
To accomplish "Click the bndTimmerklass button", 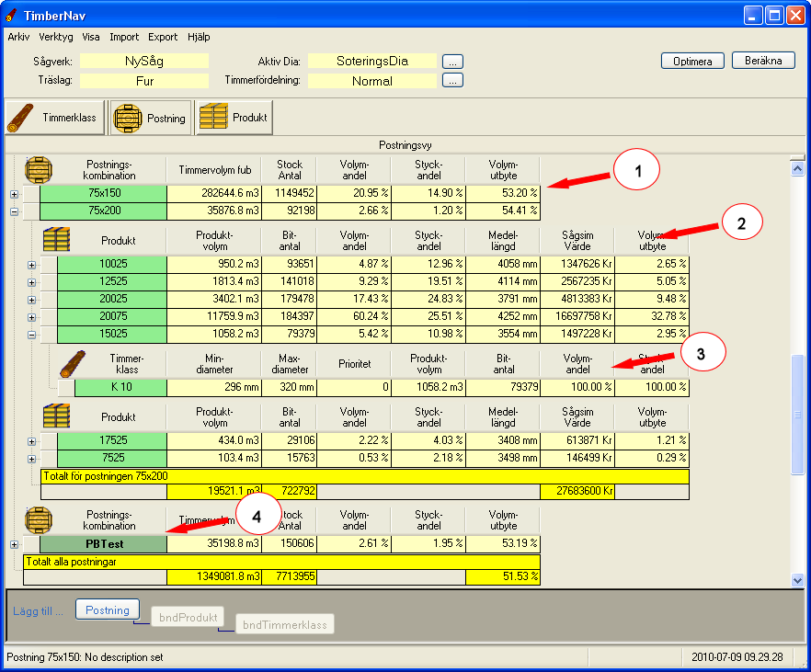I will (285, 624).
